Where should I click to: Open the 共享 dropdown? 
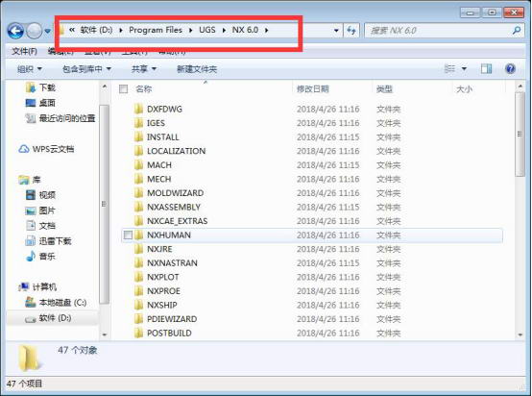coord(144,69)
